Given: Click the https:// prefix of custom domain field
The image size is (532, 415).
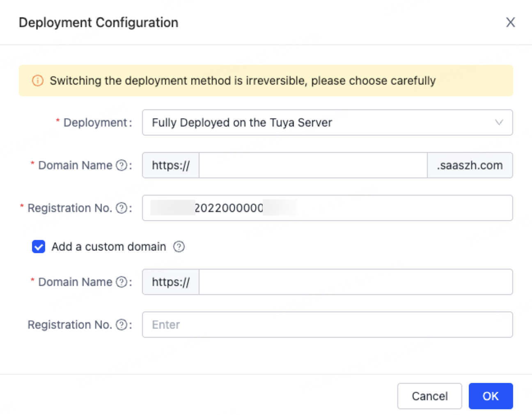Looking at the screenshot, I should click(171, 282).
